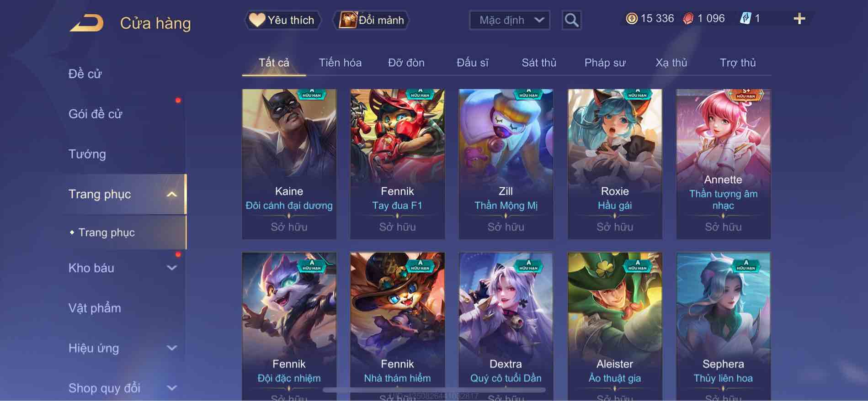Image resolution: width=868 pixels, height=401 pixels.
Task: Expand the Hiệu ứng sidebar section
Action: (x=171, y=348)
